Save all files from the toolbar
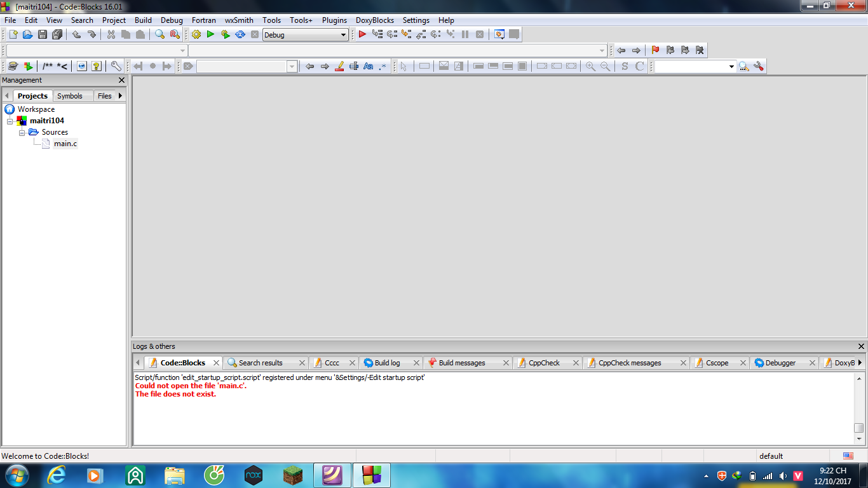Image resolution: width=868 pixels, height=488 pixels. 57,34
